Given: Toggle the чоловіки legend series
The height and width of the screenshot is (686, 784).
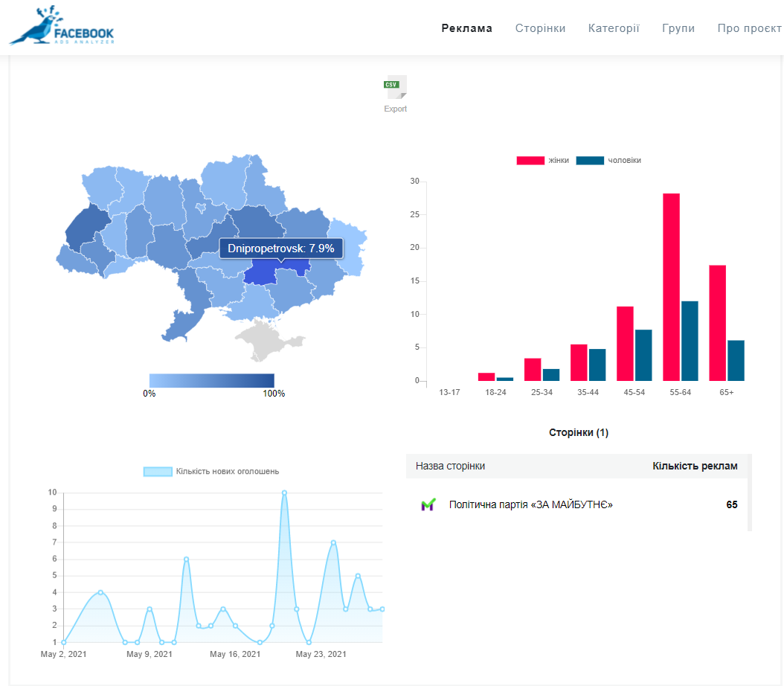Looking at the screenshot, I should click(x=608, y=161).
